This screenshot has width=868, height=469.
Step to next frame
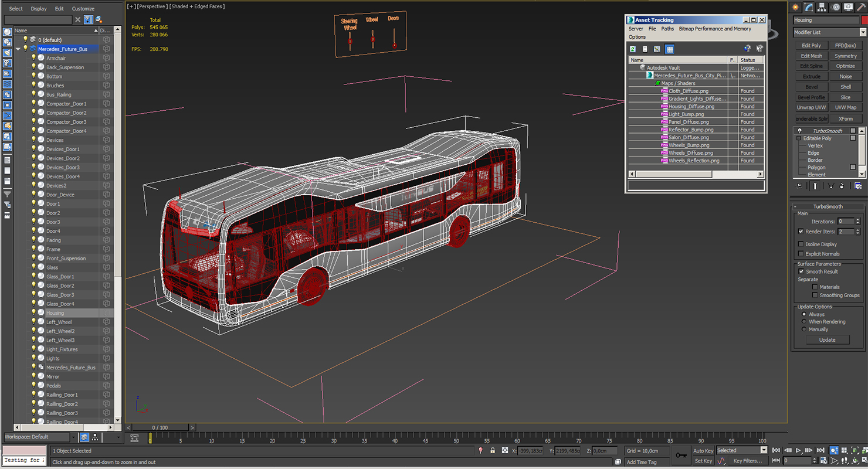[x=810, y=450]
